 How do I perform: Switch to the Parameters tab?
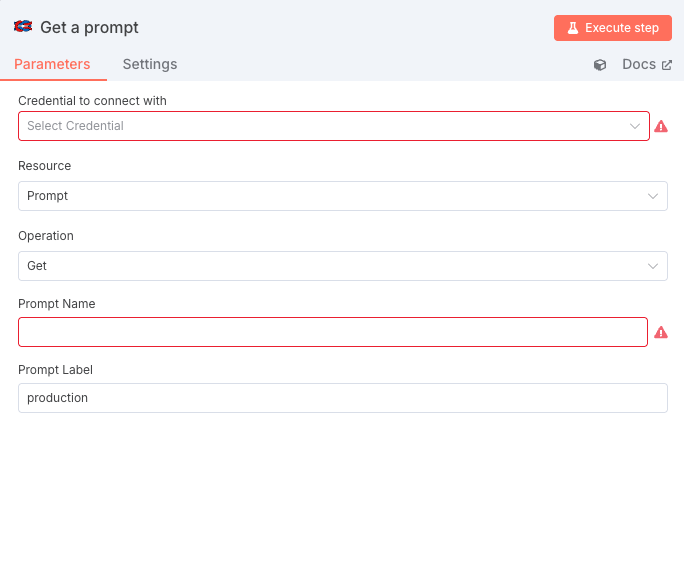pyautogui.click(x=52, y=64)
